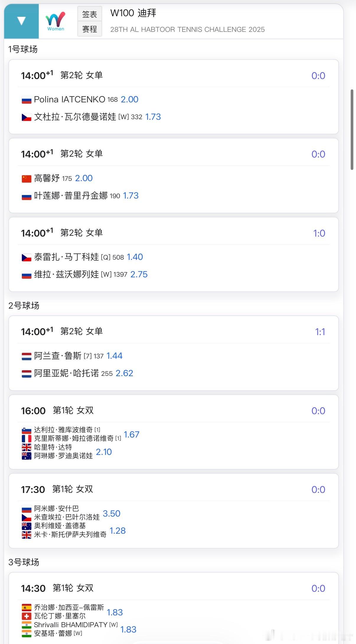Open the 16:00 第1轮 女双 match card header
The width and height of the screenshot is (356, 644).
pos(73,410)
